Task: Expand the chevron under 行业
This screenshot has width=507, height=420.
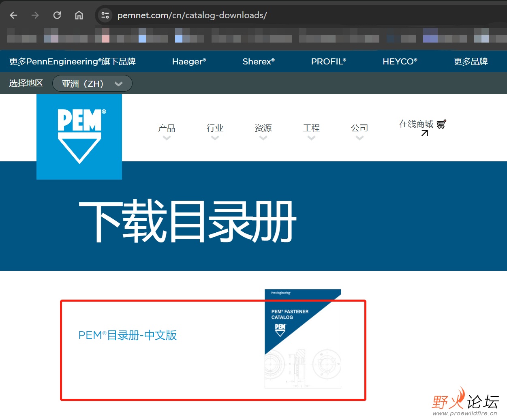Action: pos(215,138)
